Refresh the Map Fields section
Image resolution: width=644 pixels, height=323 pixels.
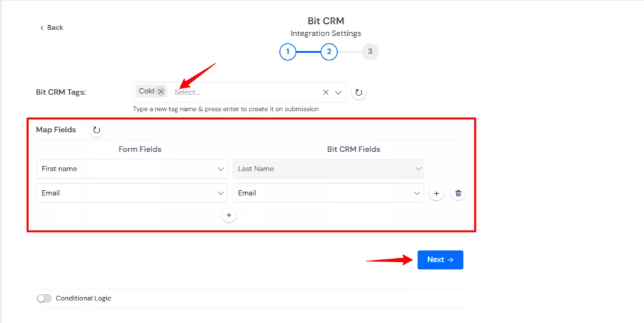96,130
